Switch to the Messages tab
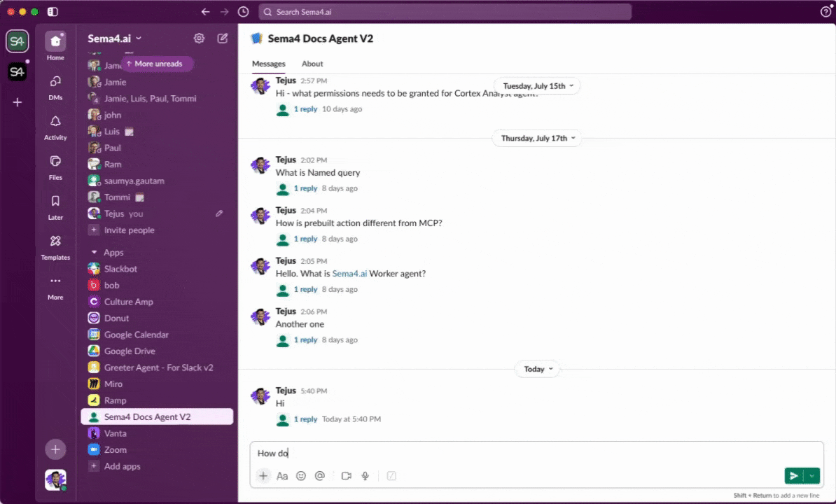Image resolution: width=836 pixels, height=504 pixels. 269,64
